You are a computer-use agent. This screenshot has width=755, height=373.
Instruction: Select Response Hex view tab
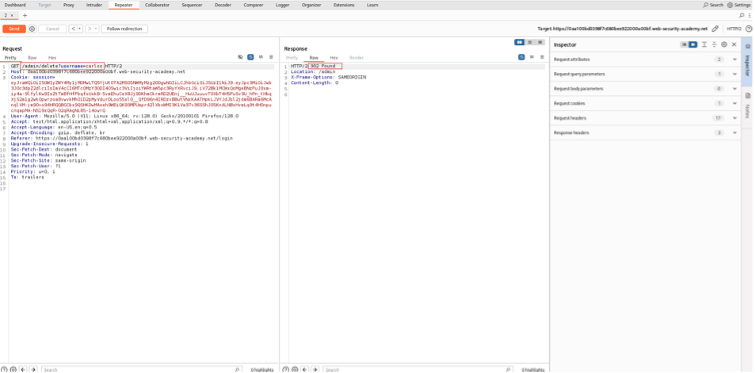pyautogui.click(x=334, y=58)
